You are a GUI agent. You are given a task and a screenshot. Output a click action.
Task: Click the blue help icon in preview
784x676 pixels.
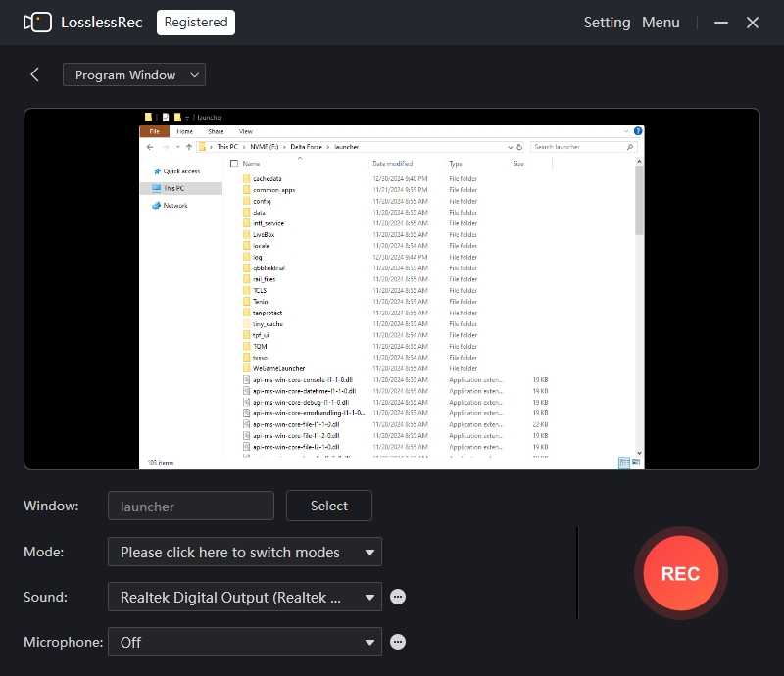(x=638, y=131)
